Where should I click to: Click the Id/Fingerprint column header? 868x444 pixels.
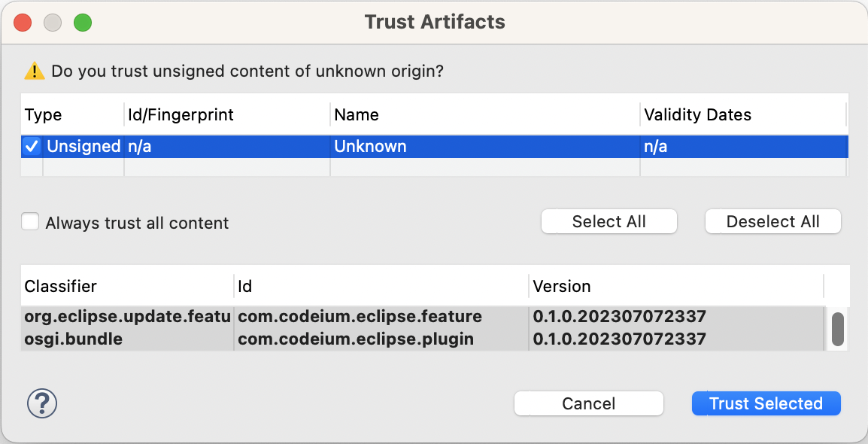click(x=186, y=114)
